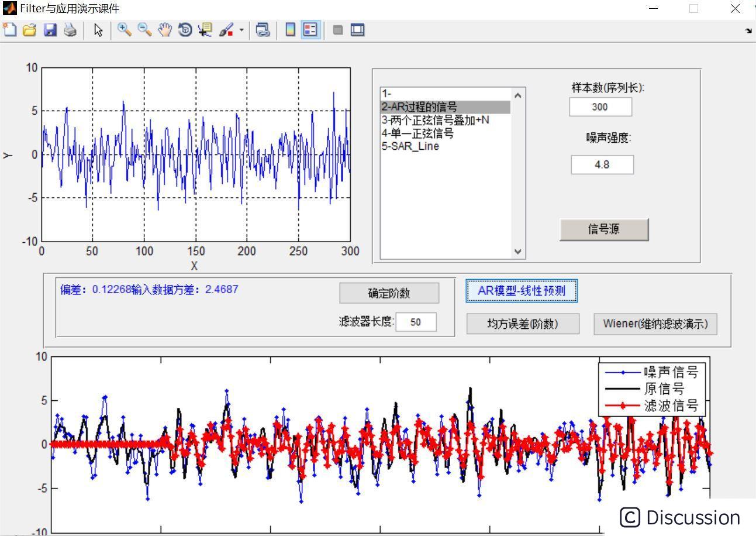This screenshot has width=756, height=536.
Task: Activate the Zoom Out tool
Action: [x=144, y=30]
